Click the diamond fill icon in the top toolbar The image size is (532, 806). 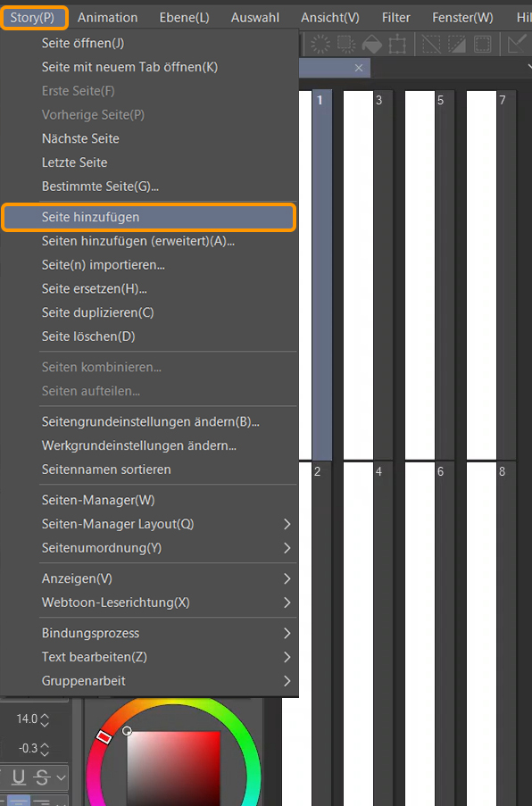coord(370,44)
